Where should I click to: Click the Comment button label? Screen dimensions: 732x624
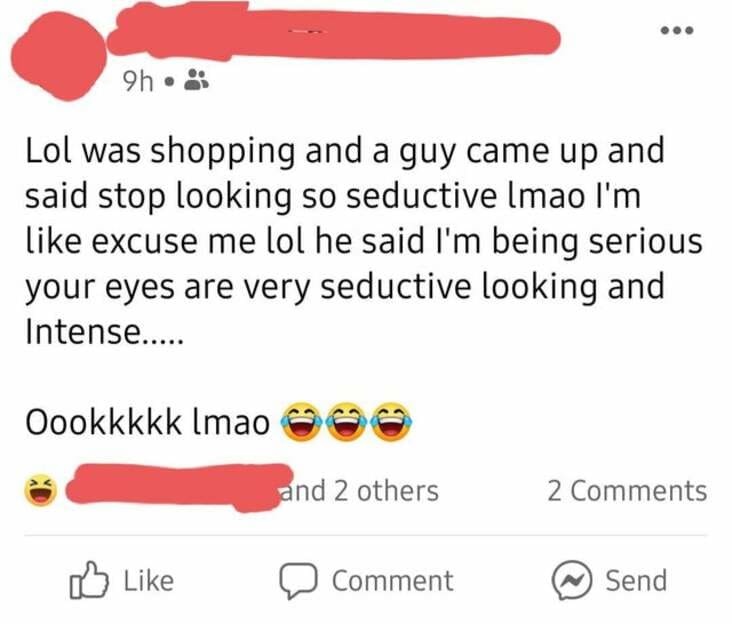pyautogui.click(x=393, y=581)
